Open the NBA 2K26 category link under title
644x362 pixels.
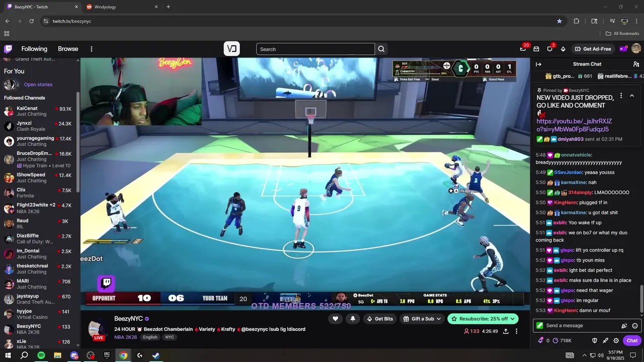[x=125, y=337]
